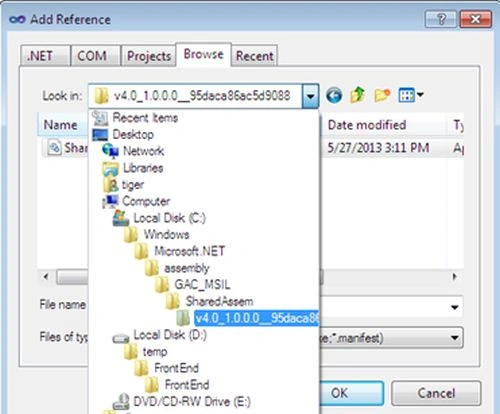Choose the assembly folder
Screen dimensions: 500x414
coord(187,268)
